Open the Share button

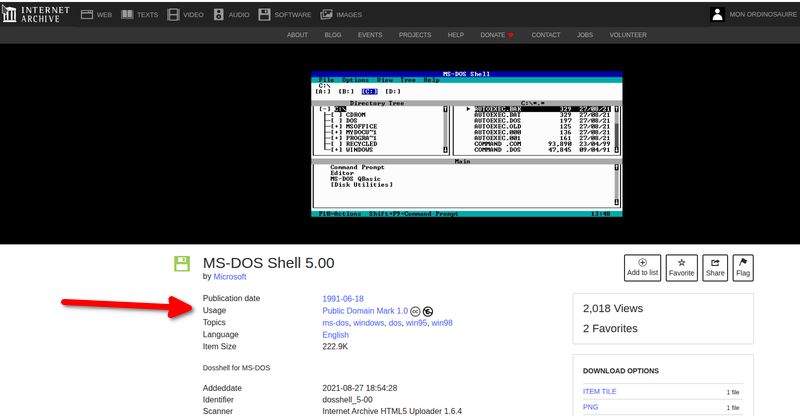tap(714, 267)
